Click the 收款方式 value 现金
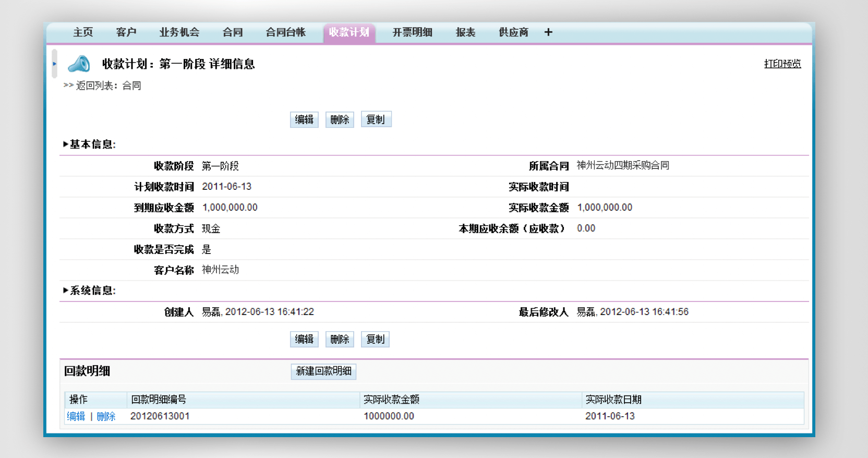Image resolution: width=868 pixels, height=458 pixels. tap(211, 228)
